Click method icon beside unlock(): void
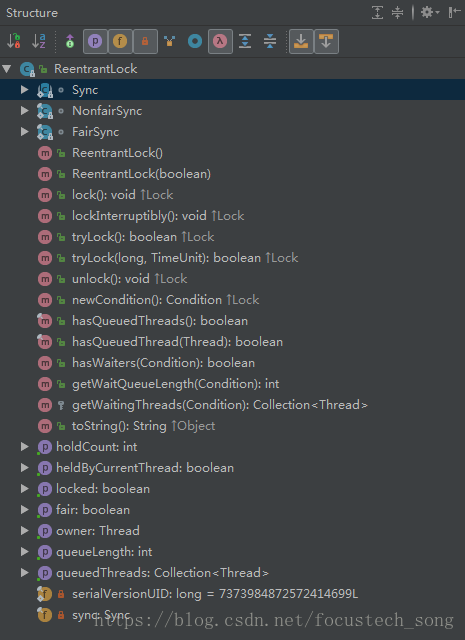The height and width of the screenshot is (640, 465). [45, 279]
